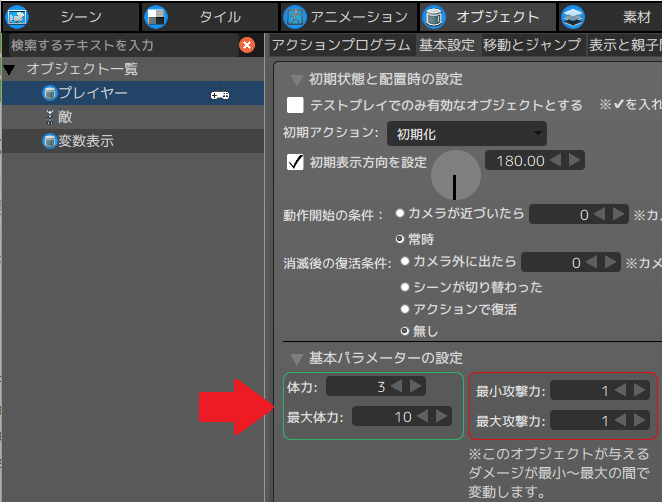The image size is (662, 502).
Task: Select シーンが切り替わった radio button
Action: (x=405, y=287)
